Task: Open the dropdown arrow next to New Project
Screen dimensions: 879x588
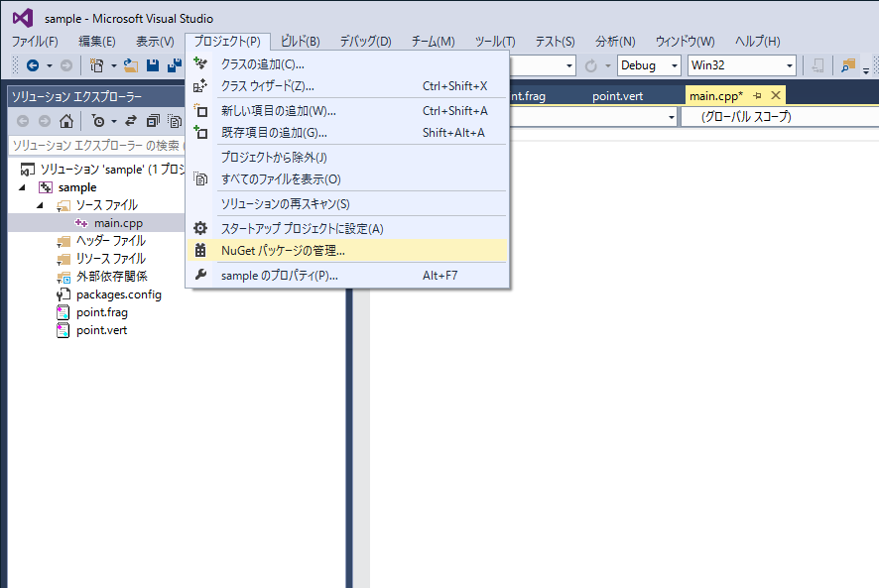Action: point(113,66)
